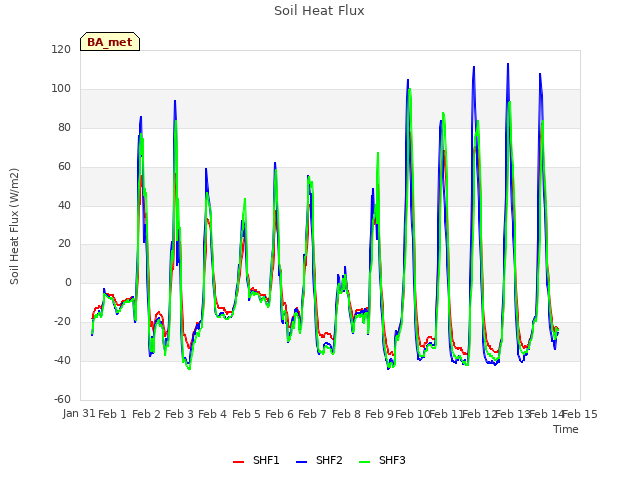The height and width of the screenshot is (480, 640).
Task: Click the 'Feb 6' x-axis label
Action: (279, 414)
